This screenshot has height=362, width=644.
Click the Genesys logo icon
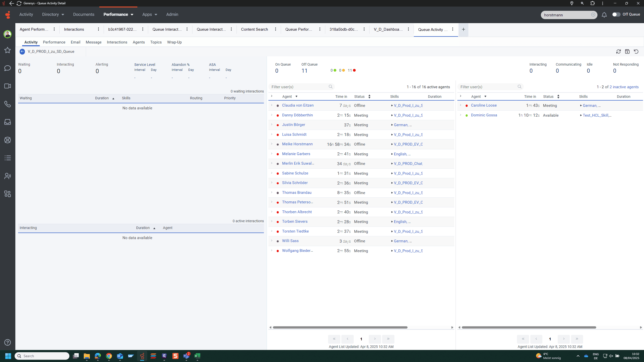click(x=8, y=15)
